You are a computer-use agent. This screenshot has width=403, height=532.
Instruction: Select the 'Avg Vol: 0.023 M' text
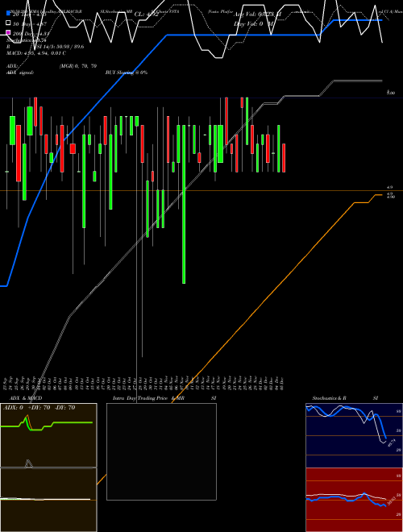point(257,15)
